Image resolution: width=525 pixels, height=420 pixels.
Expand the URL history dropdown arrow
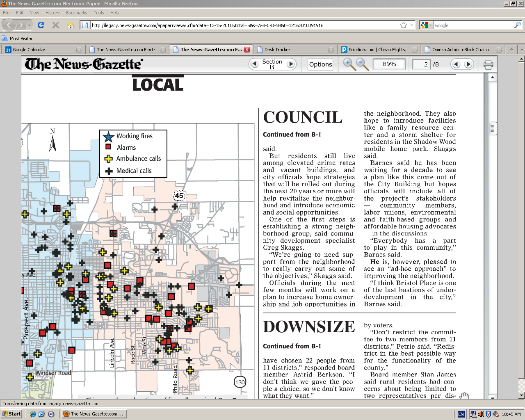click(x=412, y=25)
